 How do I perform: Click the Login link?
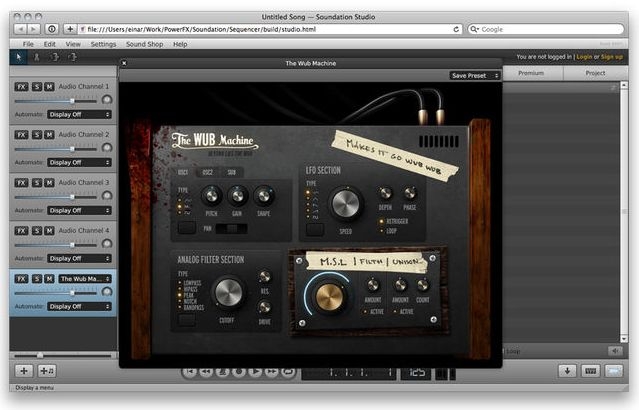point(584,57)
